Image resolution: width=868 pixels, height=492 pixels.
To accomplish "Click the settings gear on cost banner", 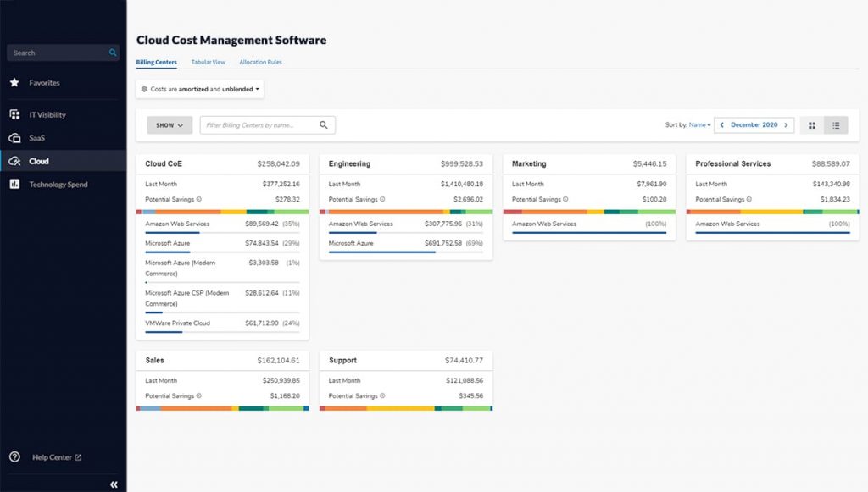I will tap(145, 88).
